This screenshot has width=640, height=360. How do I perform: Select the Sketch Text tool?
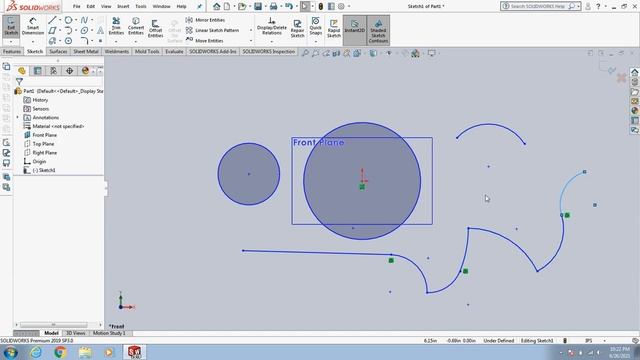100,31
